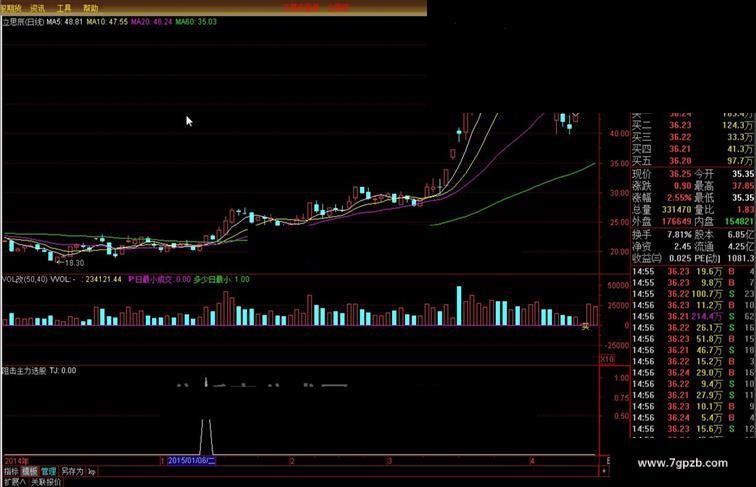
Task: Click the 买 signal marker on volume chart
Action: pyautogui.click(x=585, y=326)
